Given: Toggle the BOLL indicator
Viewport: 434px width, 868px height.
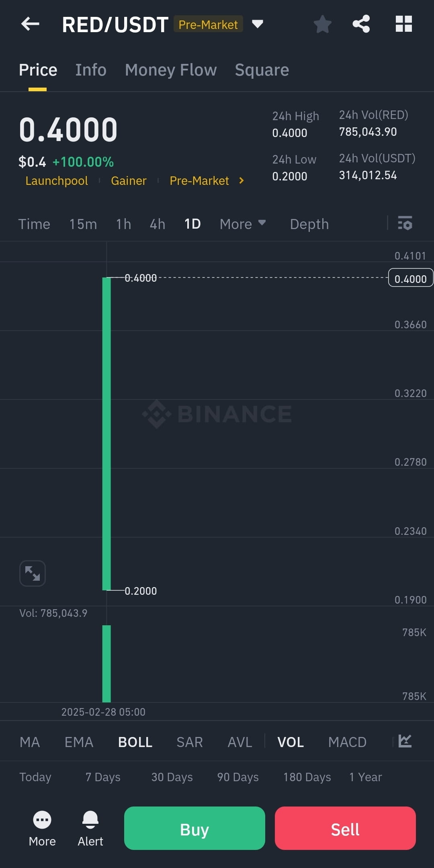Looking at the screenshot, I should coord(135,742).
